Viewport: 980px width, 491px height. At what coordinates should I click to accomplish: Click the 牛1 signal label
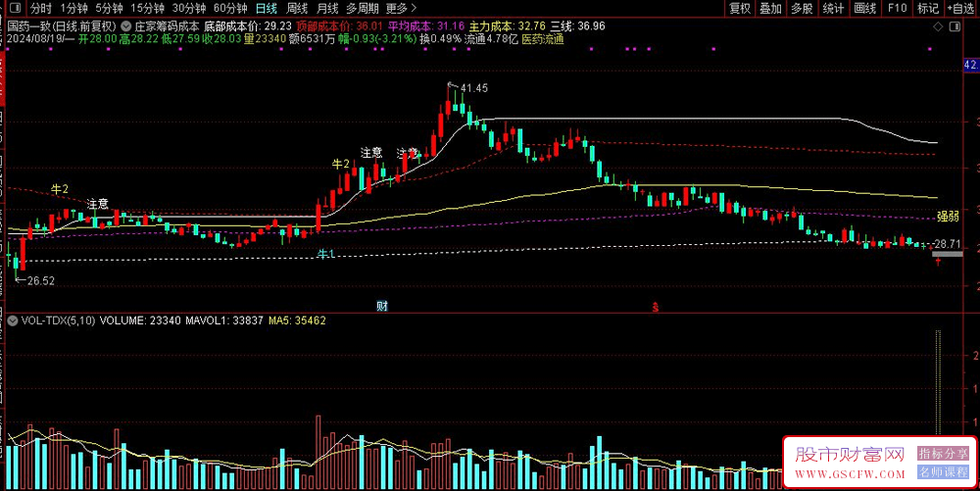point(325,254)
